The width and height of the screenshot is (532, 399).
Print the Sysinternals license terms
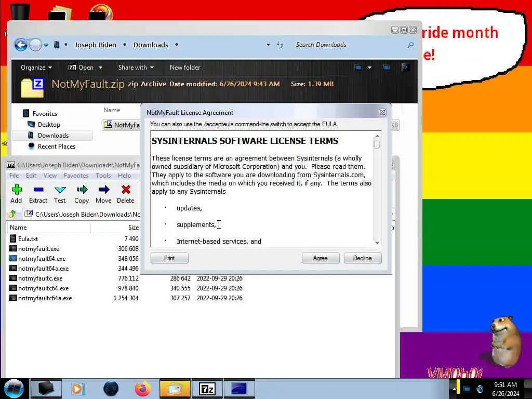click(x=169, y=258)
